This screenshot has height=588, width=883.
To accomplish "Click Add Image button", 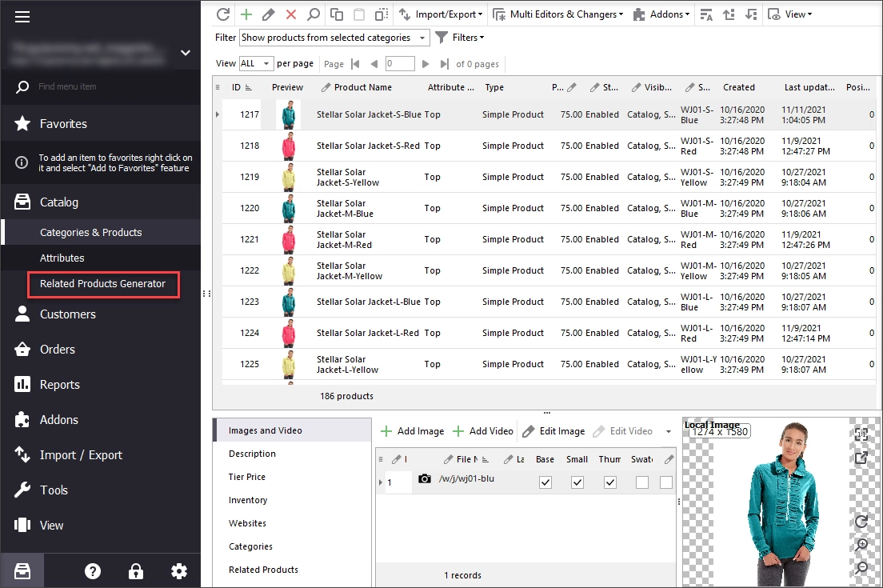I will pos(412,431).
